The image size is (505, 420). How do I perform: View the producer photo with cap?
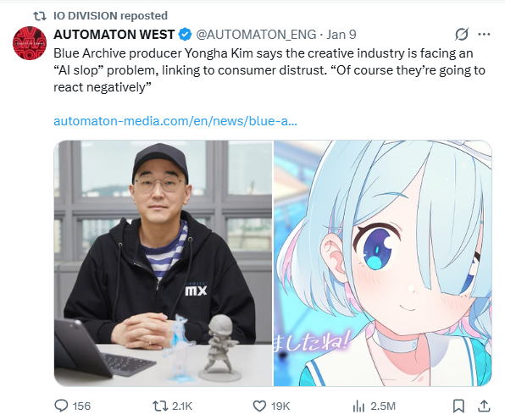coord(163,263)
